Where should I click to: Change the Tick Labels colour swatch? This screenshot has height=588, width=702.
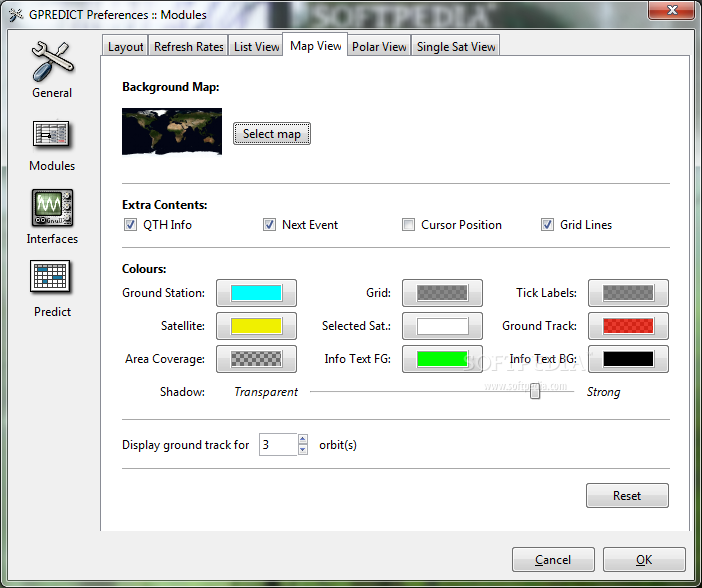pyautogui.click(x=628, y=293)
